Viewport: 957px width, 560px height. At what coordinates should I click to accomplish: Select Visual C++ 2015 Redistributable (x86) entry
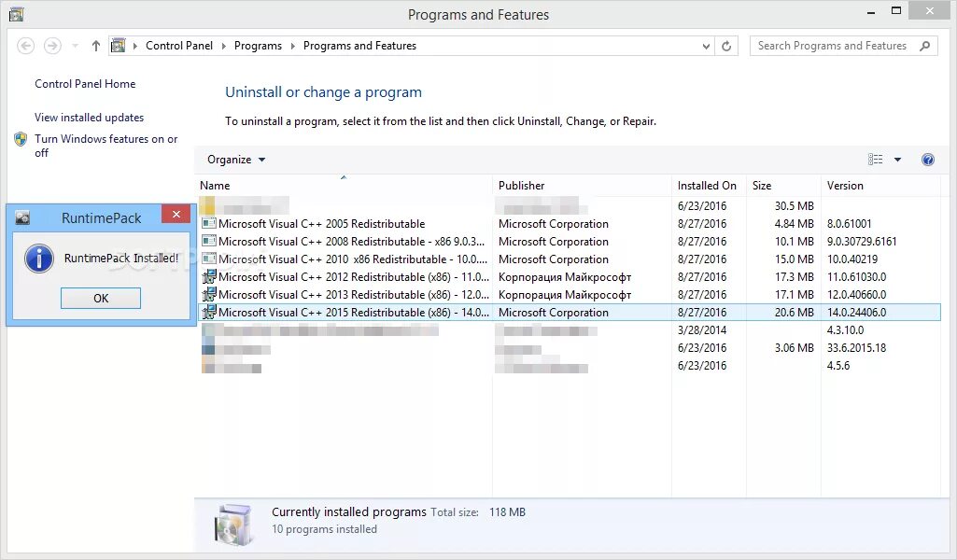pos(569,313)
